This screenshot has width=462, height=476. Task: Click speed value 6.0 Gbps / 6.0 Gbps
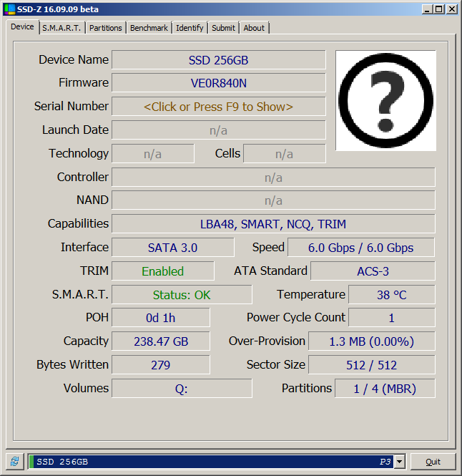[361, 248]
